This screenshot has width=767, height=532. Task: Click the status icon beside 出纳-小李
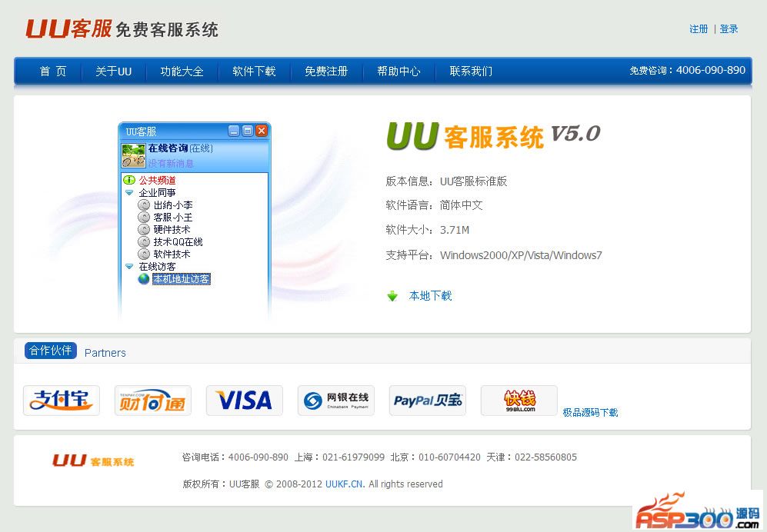144,204
